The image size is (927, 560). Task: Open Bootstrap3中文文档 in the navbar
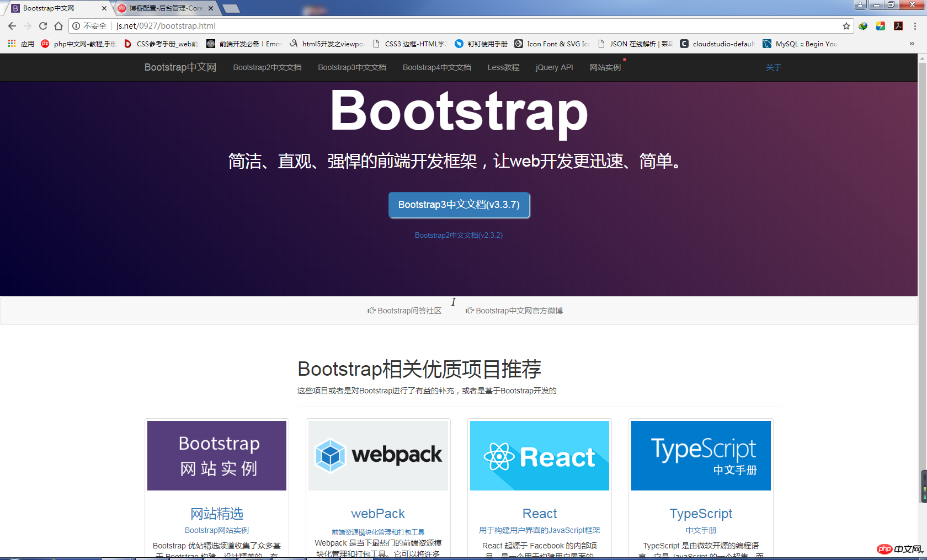(x=352, y=67)
